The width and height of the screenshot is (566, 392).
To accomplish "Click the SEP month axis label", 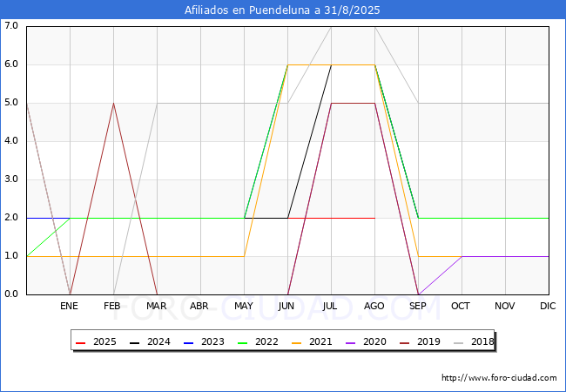I will (418, 306).
